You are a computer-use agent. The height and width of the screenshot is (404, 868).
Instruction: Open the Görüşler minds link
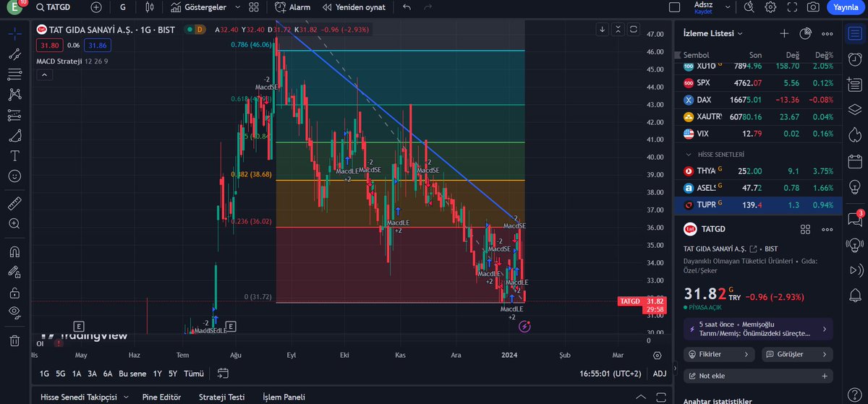(x=797, y=355)
